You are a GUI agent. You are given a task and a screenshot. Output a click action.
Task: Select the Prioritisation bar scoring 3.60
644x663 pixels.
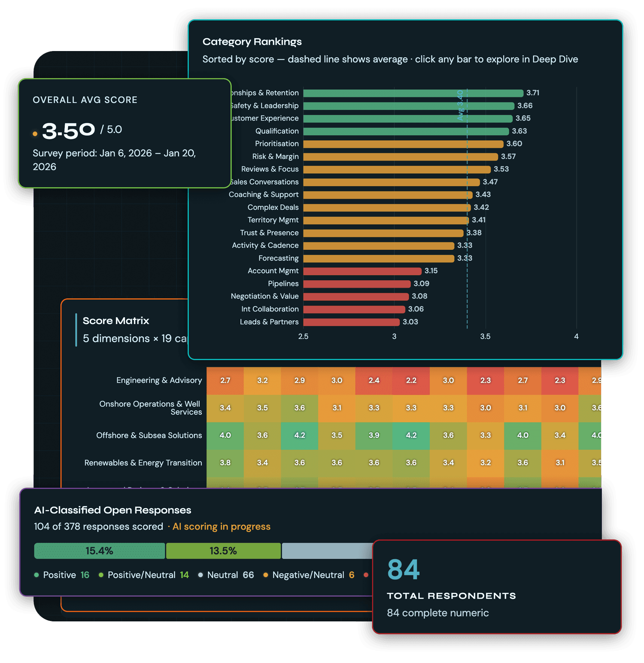coord(404,144)
